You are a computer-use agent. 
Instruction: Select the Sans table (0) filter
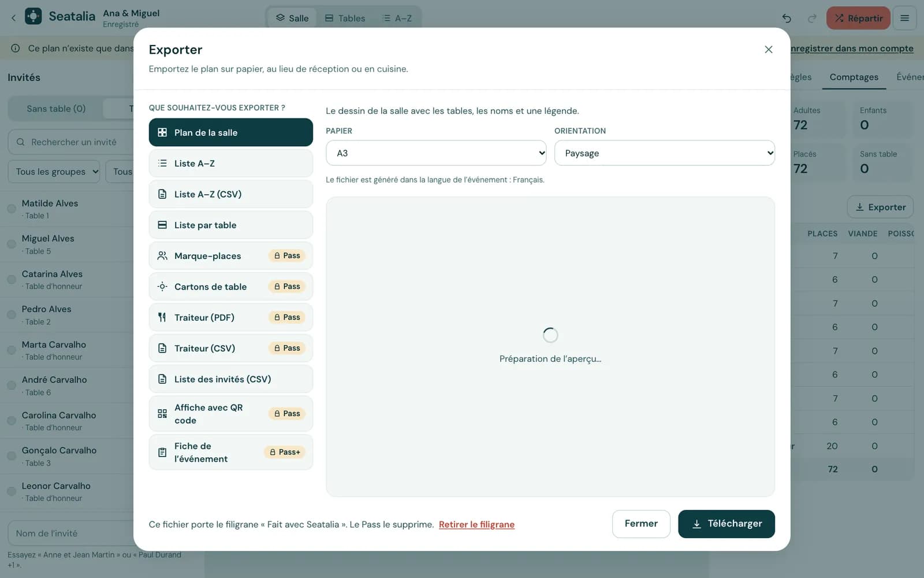point(56,109)
